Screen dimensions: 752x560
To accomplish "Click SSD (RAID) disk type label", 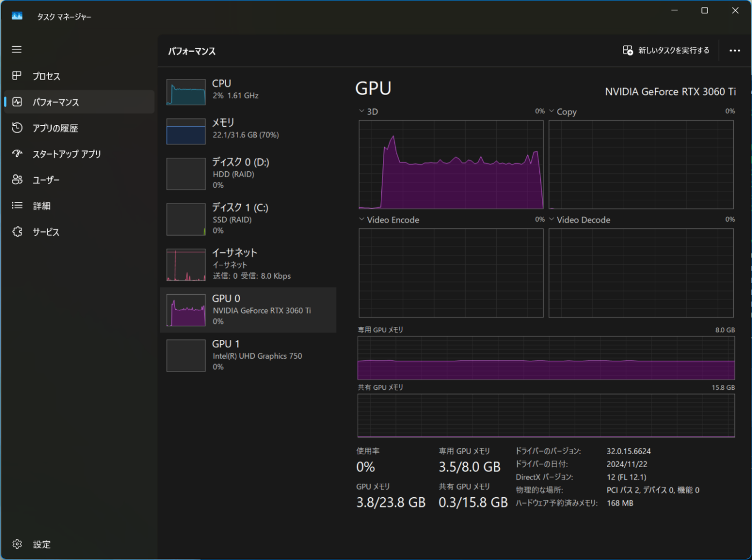I will [232, 220].
